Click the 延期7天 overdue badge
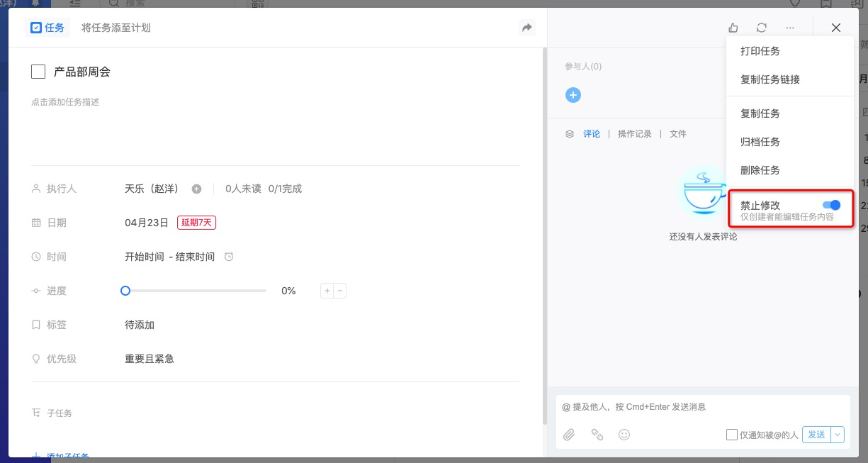 pos(196,223)
